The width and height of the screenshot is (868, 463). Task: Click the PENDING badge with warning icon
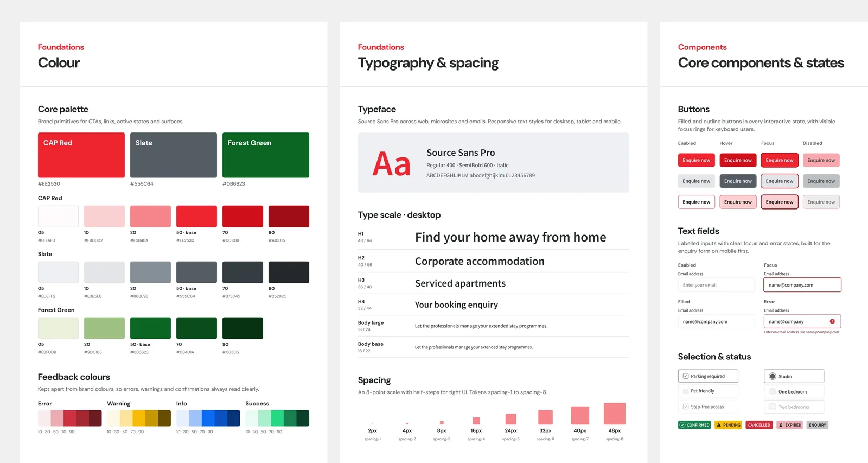728,425
